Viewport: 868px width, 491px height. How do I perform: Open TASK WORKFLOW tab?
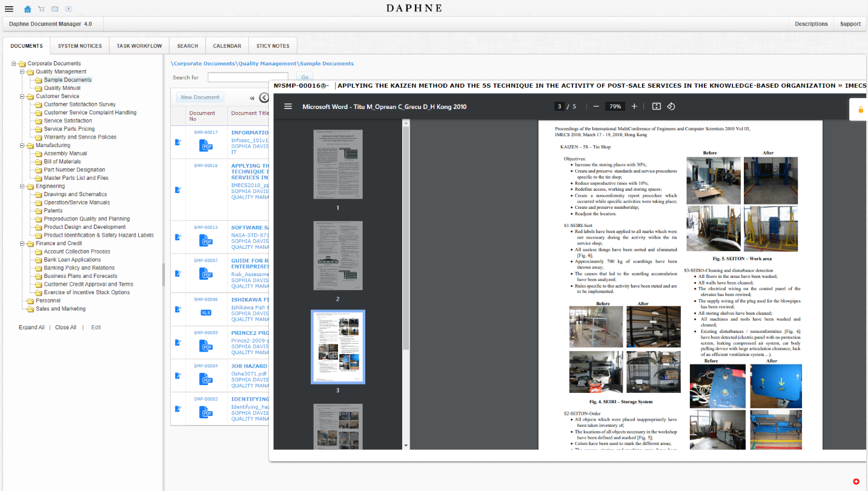click(139, 46)
